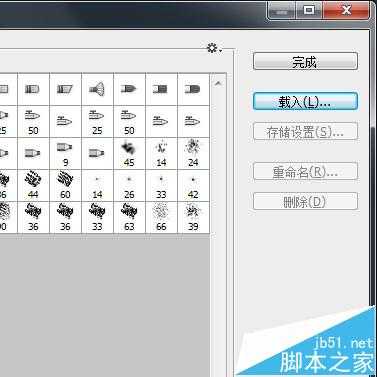Click the 重命名(R)... rename button
This screenshot has width=377, height=377.
coord(305,171)
